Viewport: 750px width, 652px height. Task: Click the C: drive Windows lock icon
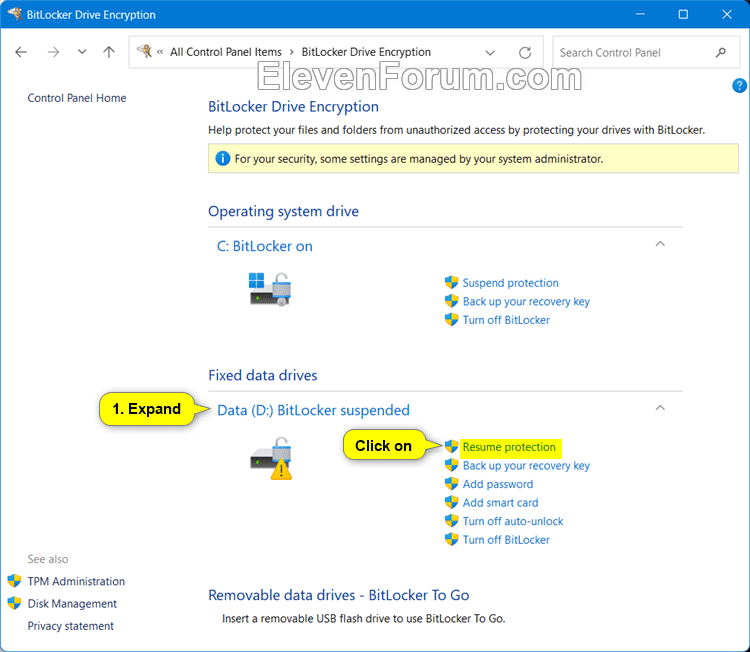(270, 289)
